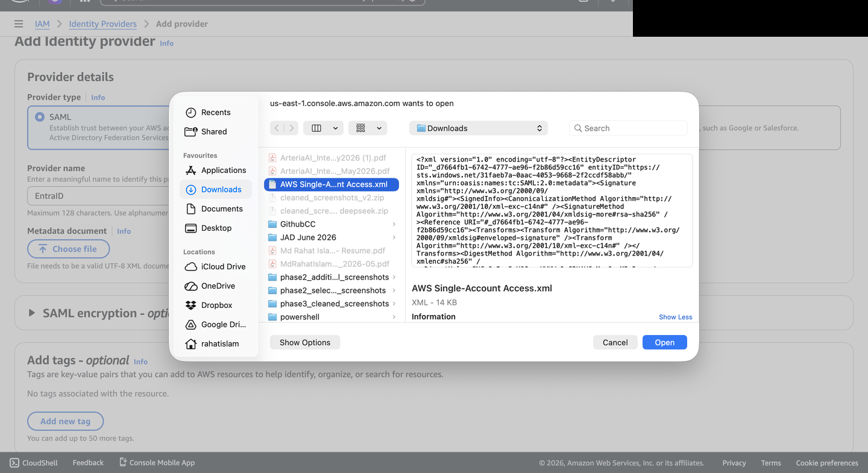The image size is (868, 473).
Task: Open the view options dropdown chevron
Action: (336, 128)
